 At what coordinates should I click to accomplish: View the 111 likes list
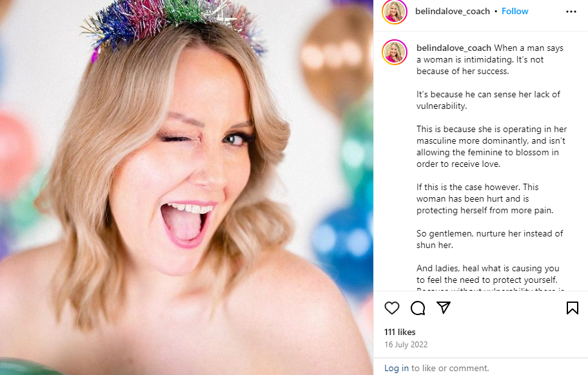(x=400, y=332)
